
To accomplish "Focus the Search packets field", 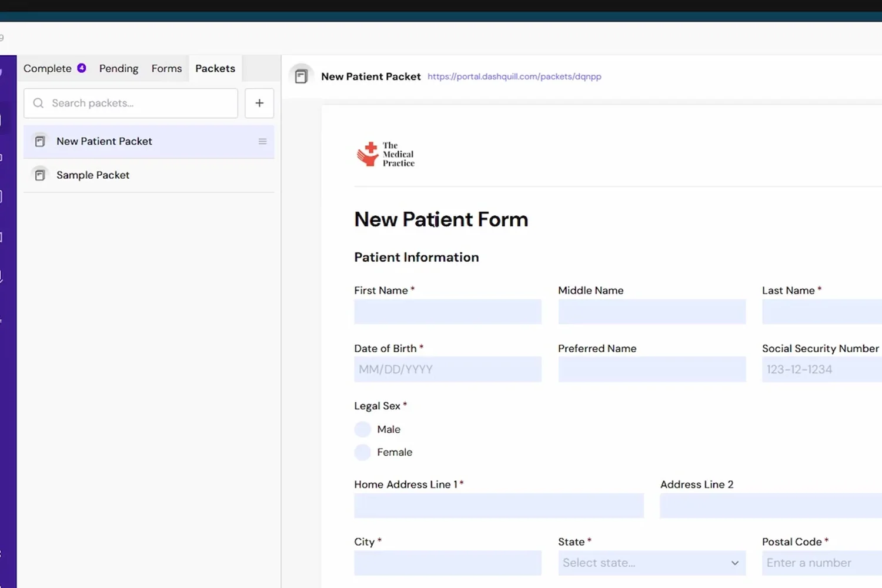I will (131, 103).
